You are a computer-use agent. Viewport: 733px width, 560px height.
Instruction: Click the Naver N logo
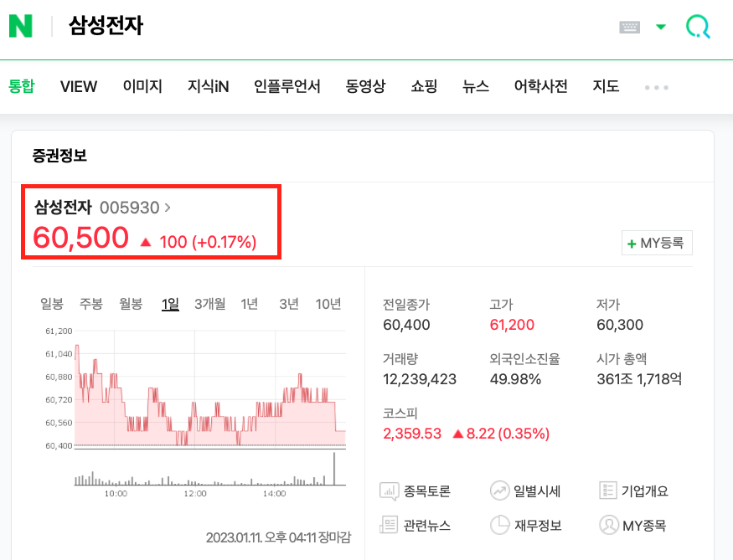point(21,26)
